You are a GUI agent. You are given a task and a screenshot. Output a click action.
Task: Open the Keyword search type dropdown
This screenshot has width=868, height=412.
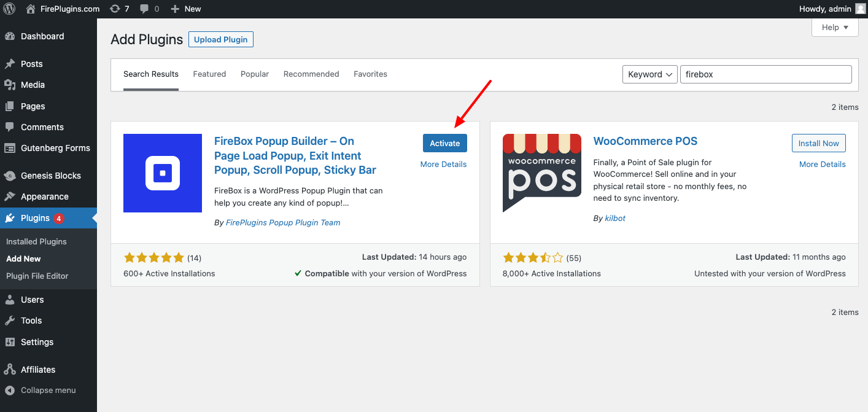[650, 74]
